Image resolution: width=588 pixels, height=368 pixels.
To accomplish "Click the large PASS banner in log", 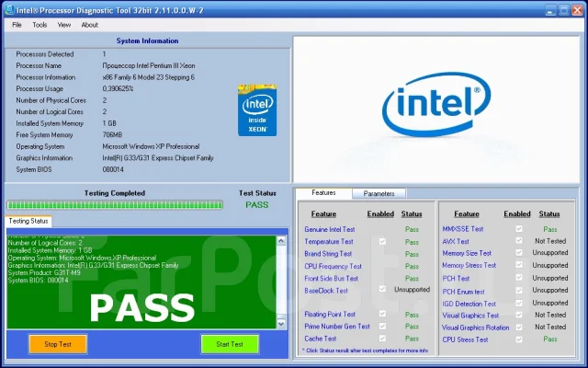I will point(142,308).
